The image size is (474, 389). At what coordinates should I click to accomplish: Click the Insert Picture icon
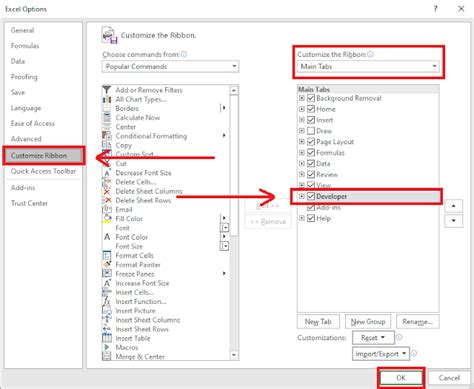(106, 310)
